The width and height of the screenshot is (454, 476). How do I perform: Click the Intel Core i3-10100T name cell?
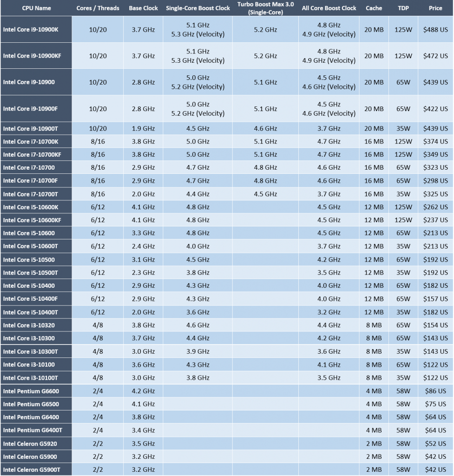36,377
